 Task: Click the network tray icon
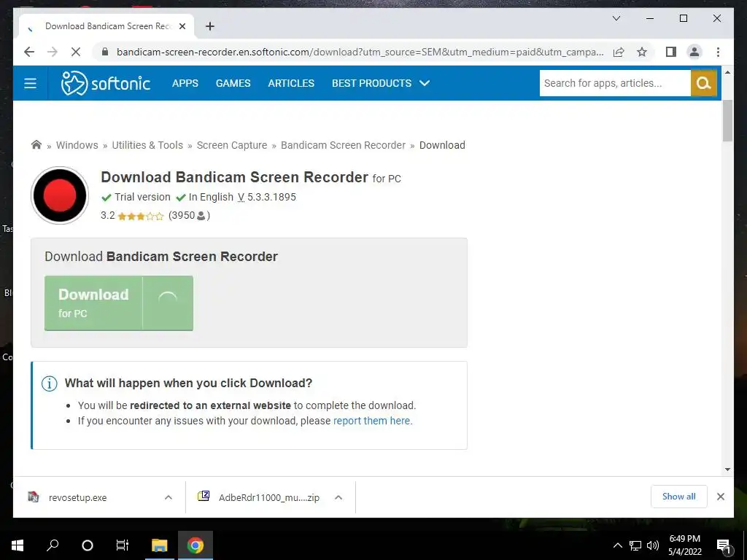pos(635,545)
